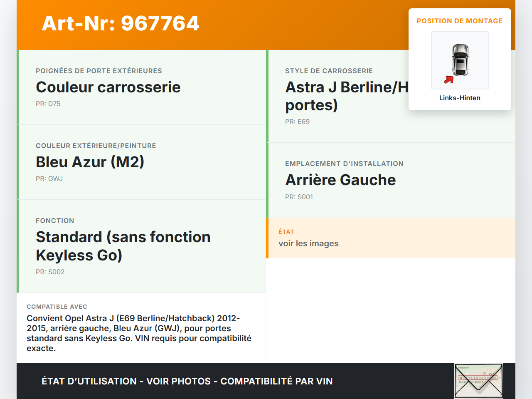Open the envelope VIN document icon

(x=478, y=381)
